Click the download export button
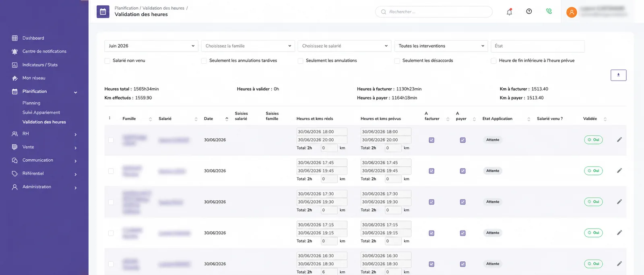Viewport: 644px width, 275px height. point(618,75)
